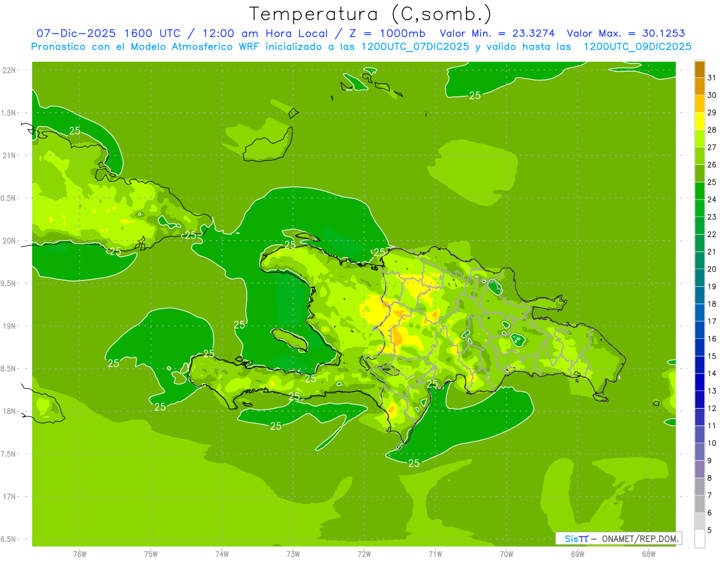This screenshot has height=562, width=728.
Task: Click the 72W longitude axis label
Action: (364, 554)
